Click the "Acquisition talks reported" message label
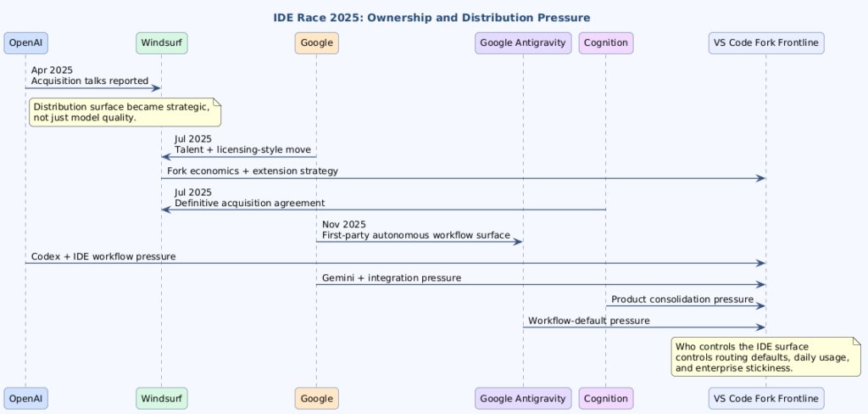The width and height of the screenshot is (868, 414). [x=90, y=81]
